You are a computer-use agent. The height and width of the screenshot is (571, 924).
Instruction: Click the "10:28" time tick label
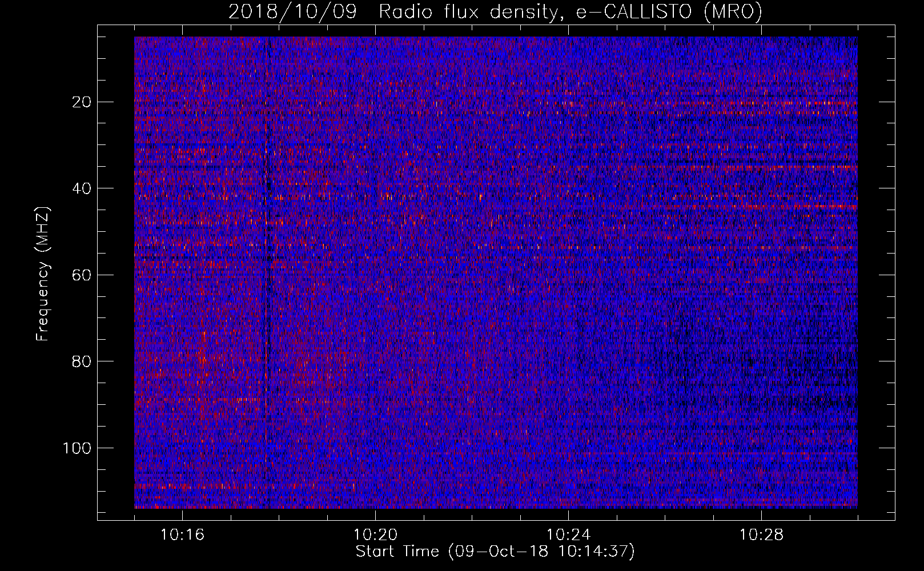tap(761, 535)
